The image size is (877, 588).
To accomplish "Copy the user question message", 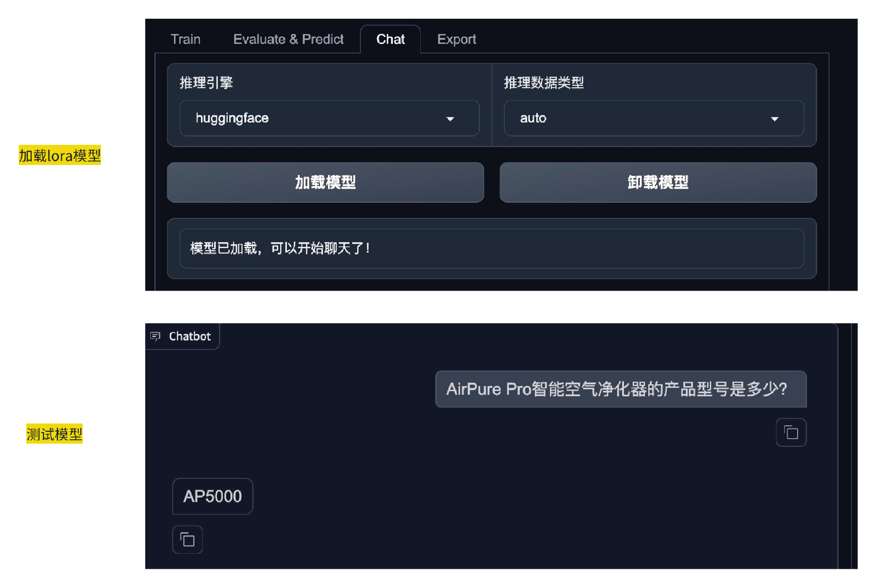I will [x=791, y=432].
